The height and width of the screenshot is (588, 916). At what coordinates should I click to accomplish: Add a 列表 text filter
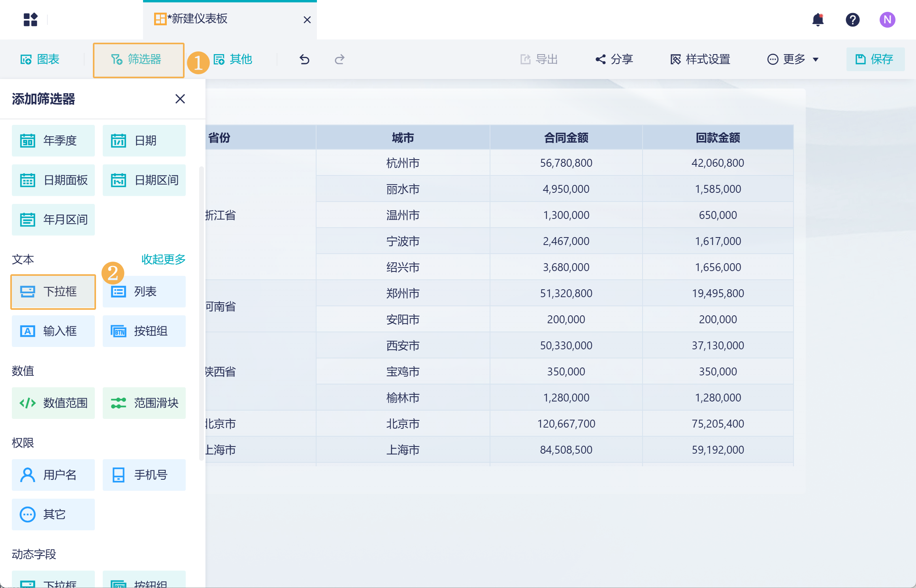click(x=144, y=292)
